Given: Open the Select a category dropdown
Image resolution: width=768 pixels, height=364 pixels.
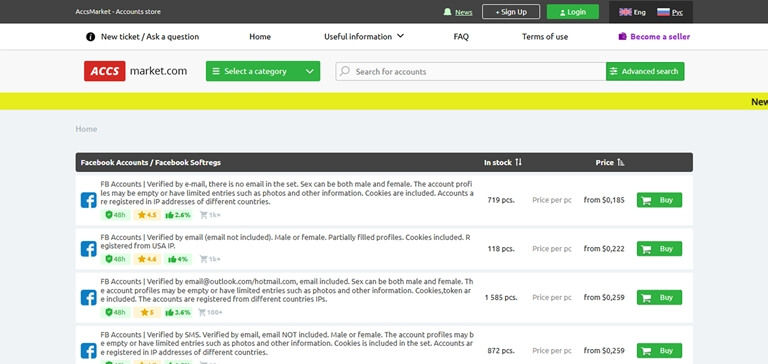Looking at the screenshot, I should (263, 71).
